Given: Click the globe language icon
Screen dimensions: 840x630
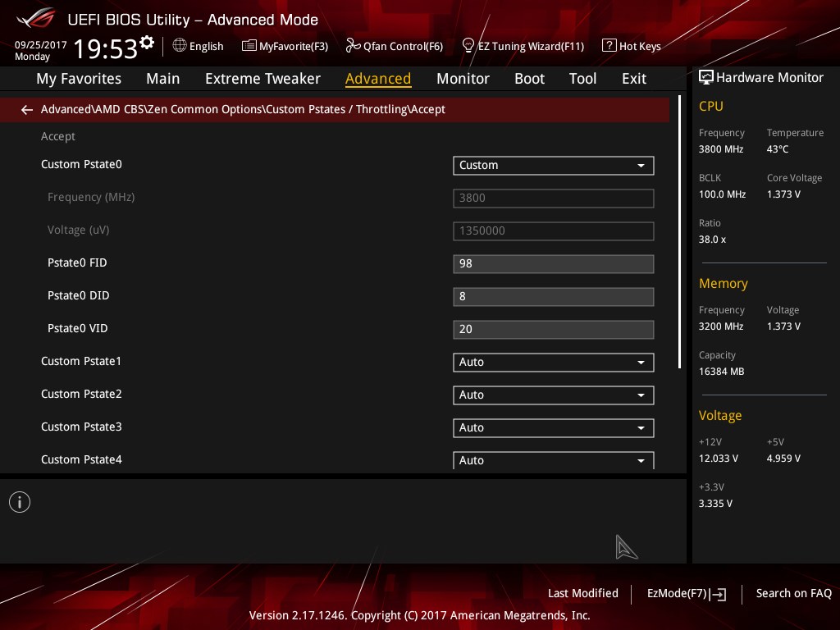Looking at the screenshot, I should pyautogui.click(x=180, y=46).
